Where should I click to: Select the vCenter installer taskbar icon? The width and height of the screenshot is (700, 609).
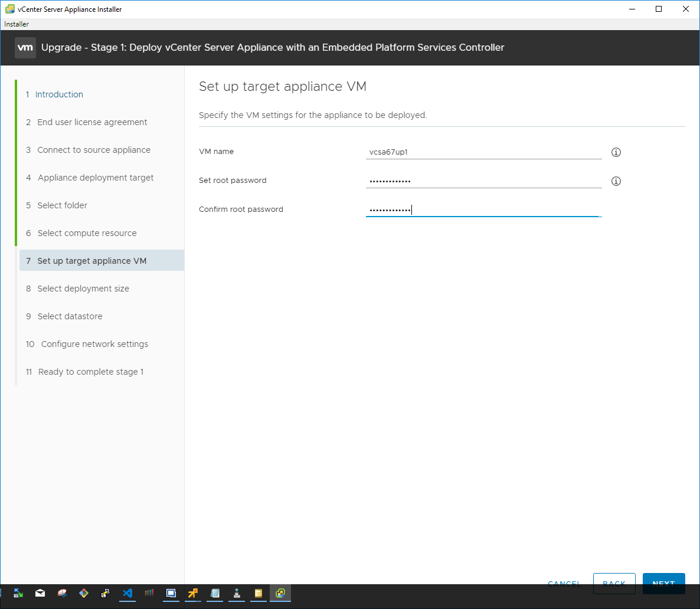click(x=280, y=593)
